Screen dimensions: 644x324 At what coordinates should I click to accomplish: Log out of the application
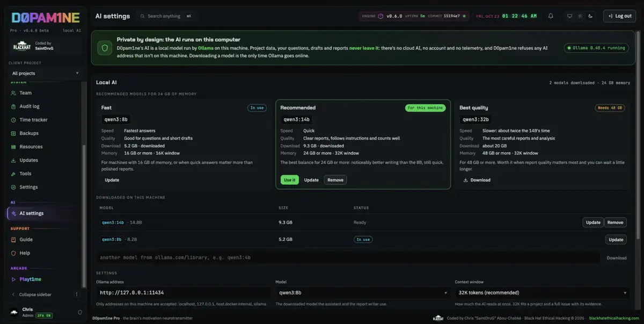619,16
